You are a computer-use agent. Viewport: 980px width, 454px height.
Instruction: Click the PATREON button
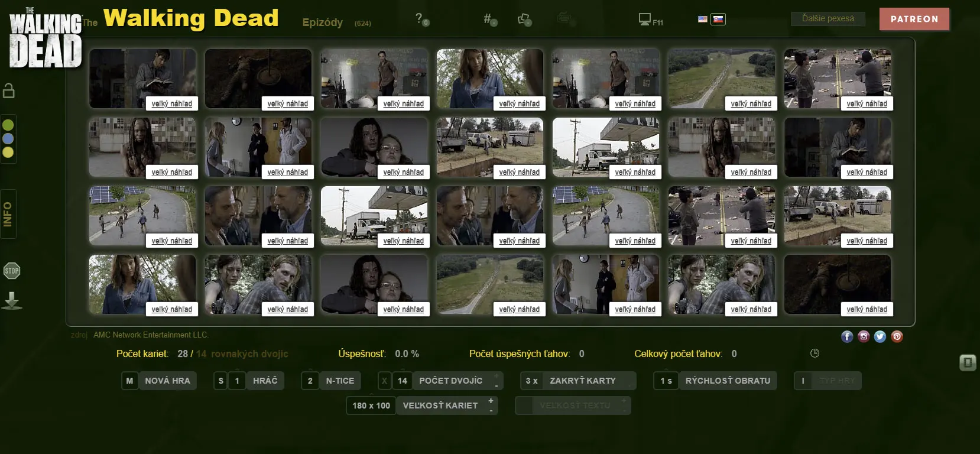914,19
